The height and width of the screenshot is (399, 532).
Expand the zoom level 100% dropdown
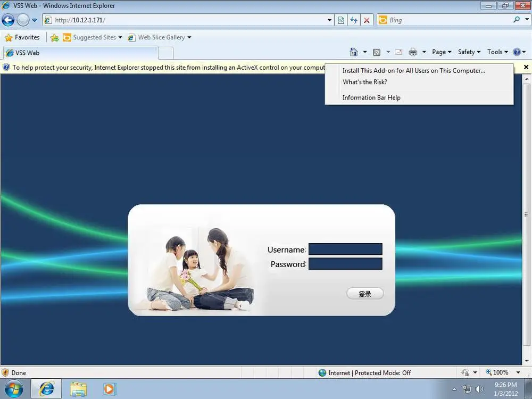click(518, 373)
